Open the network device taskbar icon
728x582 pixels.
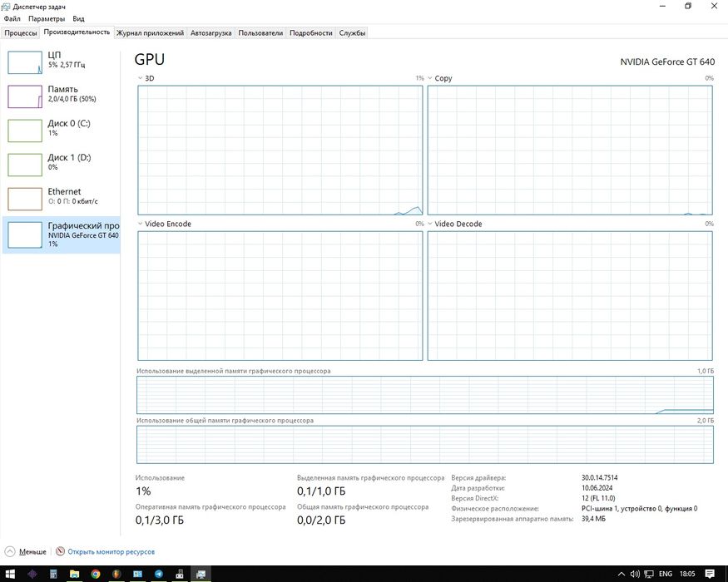tap(180, 574)
